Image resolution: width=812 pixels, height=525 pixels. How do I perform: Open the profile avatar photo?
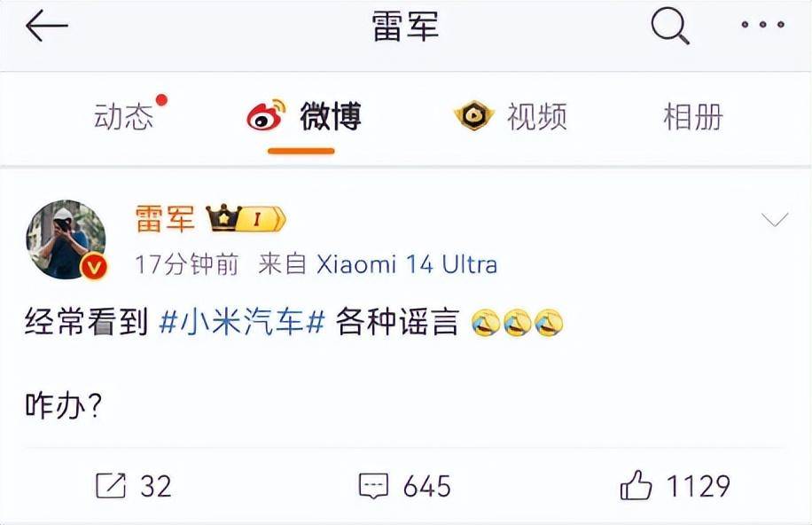tap(66, 239)
